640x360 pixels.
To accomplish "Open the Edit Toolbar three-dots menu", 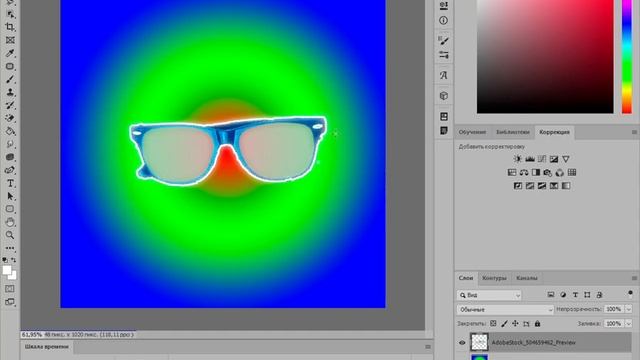I will click(10, 248).
